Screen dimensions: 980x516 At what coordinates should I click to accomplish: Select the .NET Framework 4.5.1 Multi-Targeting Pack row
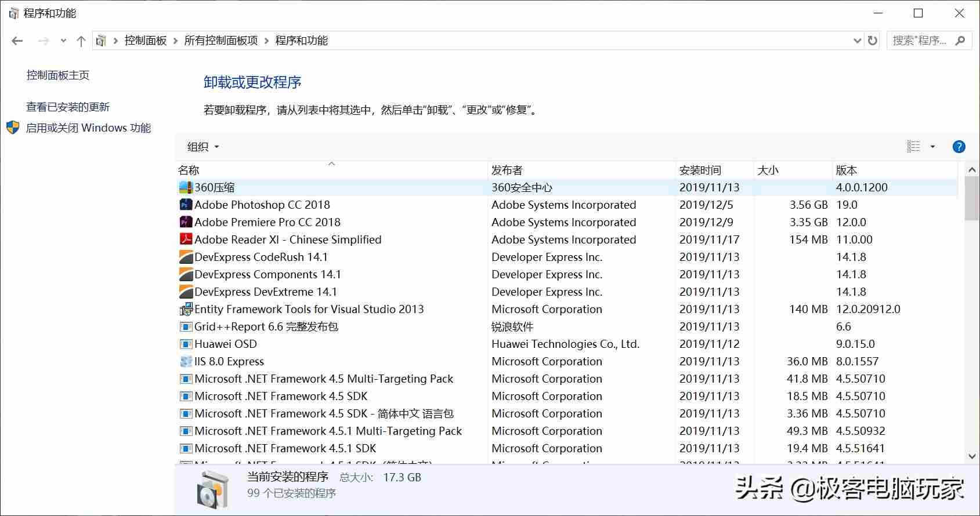pos(566,431)
